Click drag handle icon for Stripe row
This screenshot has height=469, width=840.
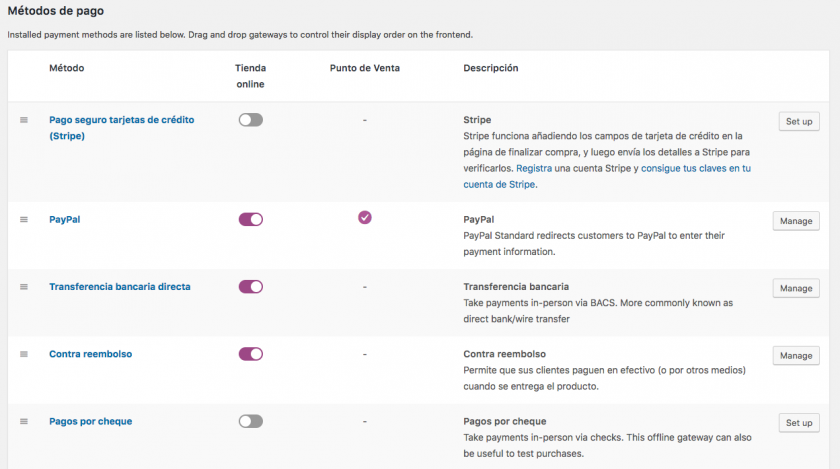pyautogui.click(x=24, y=120)
